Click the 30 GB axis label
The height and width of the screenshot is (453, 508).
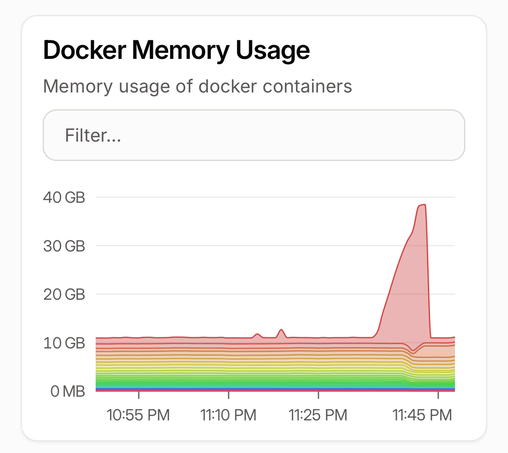pos(64,246)
